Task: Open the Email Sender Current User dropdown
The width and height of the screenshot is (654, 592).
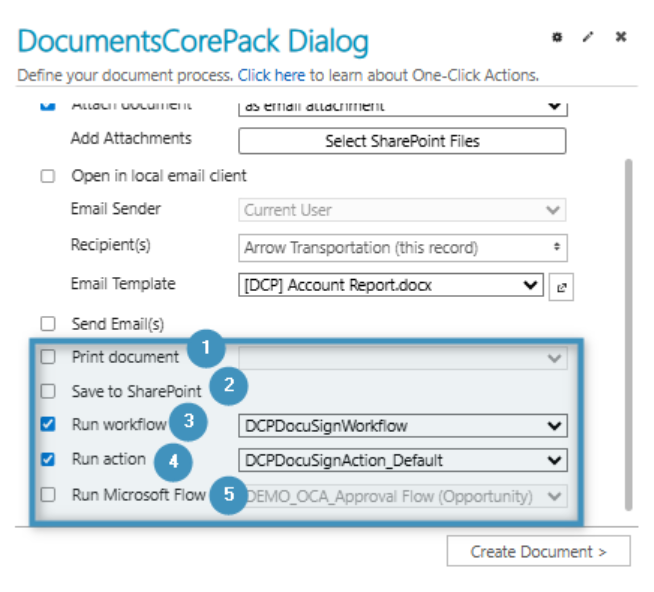Action: pos(402,210)
